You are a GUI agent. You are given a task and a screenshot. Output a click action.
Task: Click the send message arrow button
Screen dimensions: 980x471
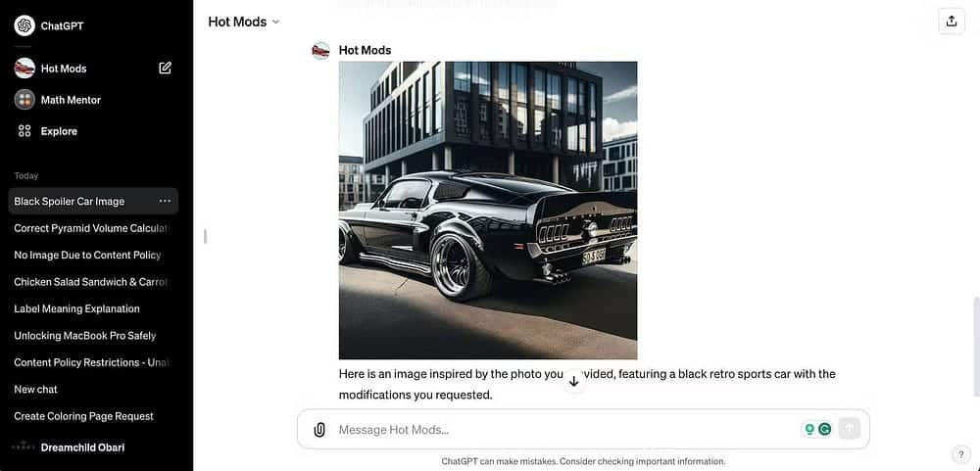(x=850, y=429)
